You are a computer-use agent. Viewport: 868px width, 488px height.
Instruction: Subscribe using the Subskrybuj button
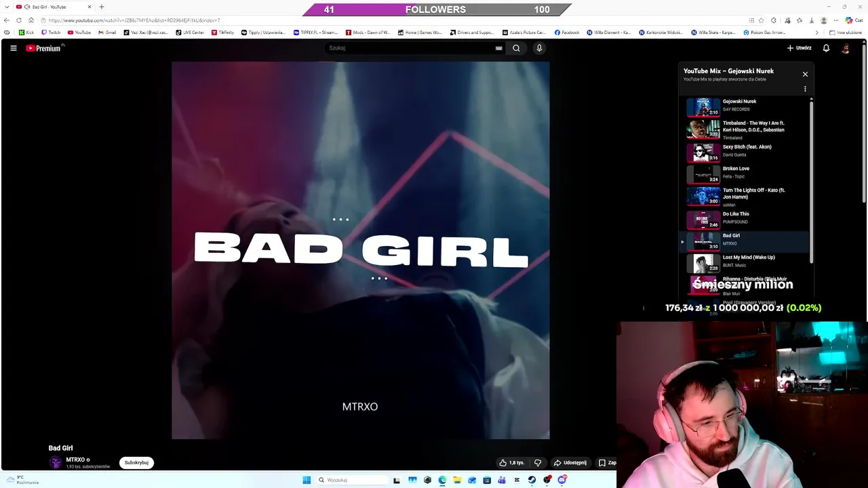(x=136, y=463)
